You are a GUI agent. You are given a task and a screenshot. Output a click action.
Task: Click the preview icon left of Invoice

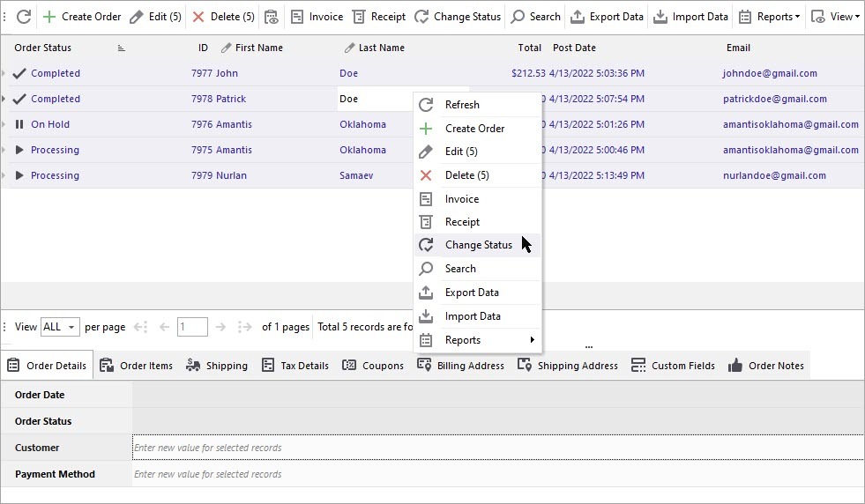(271, 17)
